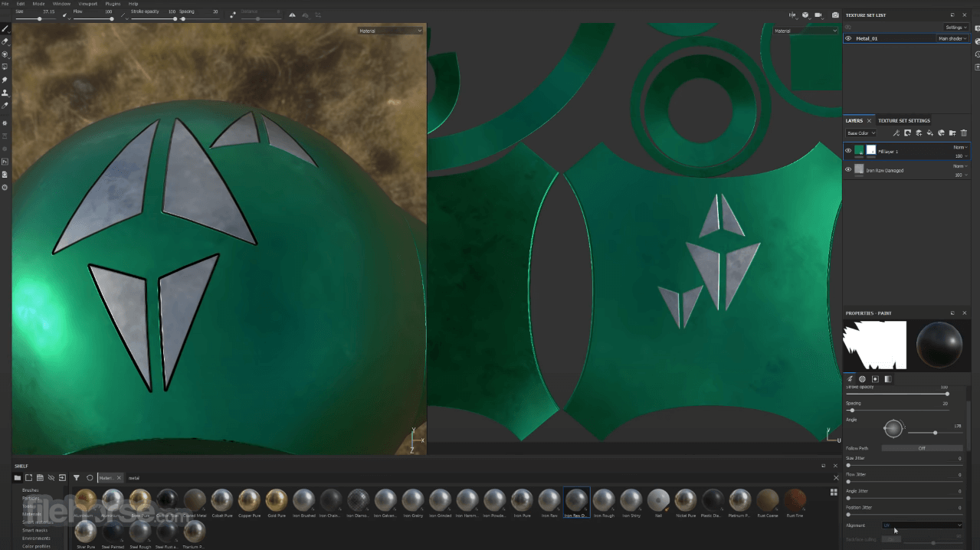Remove the Materi... filter tag in shelf
The image size is (980, 550).
[x=119, y=478]
